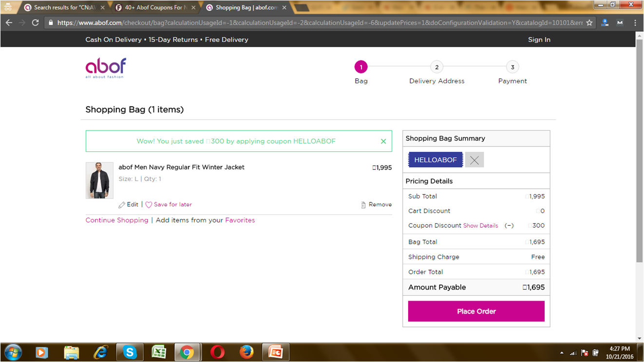This screenshot has width=644, height=362.
Task: Close the Abof Coupons tab
Action: [193, 8]
